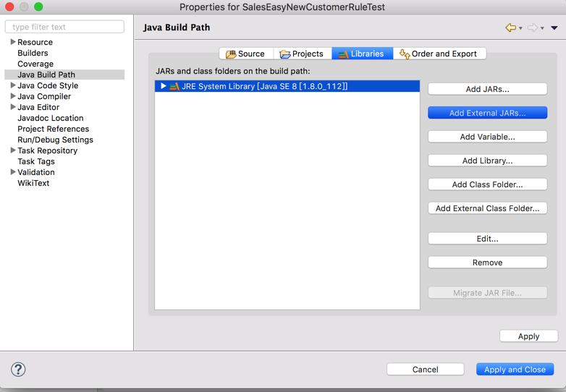Click the Add JARs... button
Image resolution: width=566 pixels, height=392 pixels.
487,89
